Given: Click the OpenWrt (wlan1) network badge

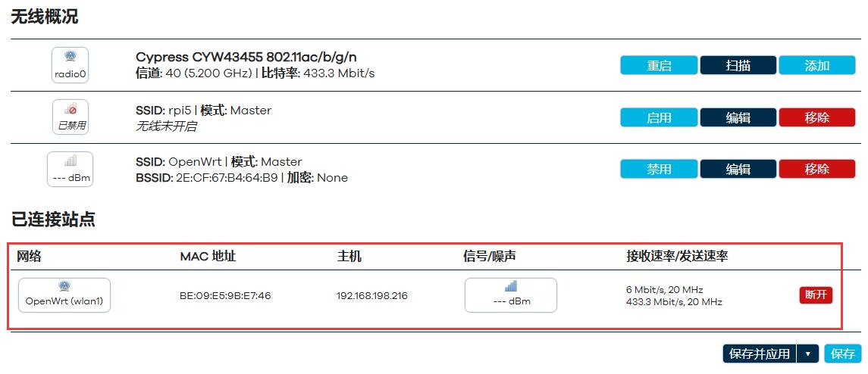Looking at the screenshot, I should 64,295.
